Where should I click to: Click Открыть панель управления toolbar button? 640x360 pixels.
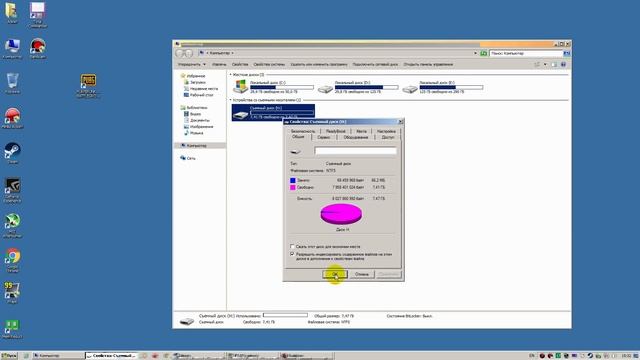(x=428, y=64)
